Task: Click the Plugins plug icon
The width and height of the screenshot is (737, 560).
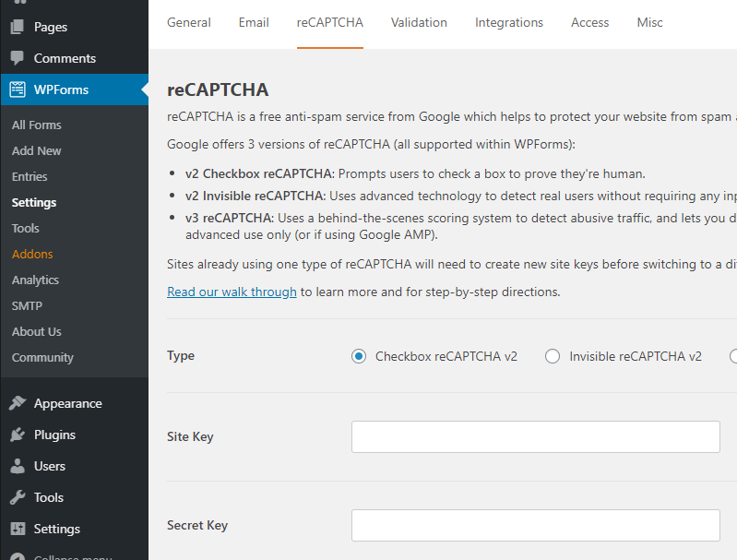Action: tap(17, 435)
